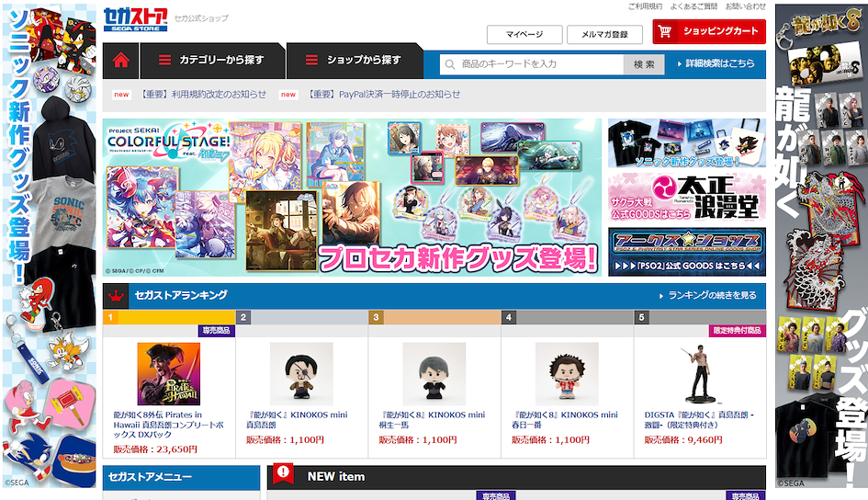The width and height of the screenshot is (868, 500).
Task: Read the 利用規約改定のお知らせ notice
Action: 202,94
